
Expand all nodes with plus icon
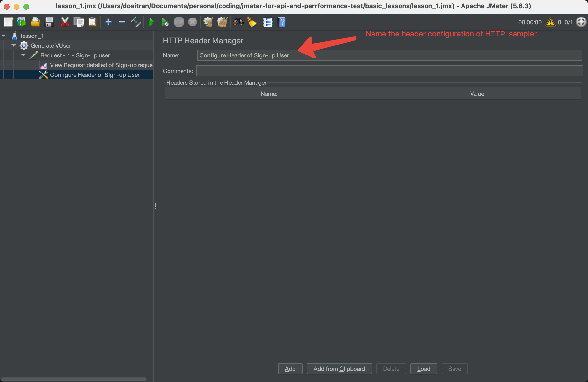pos(108,22)
